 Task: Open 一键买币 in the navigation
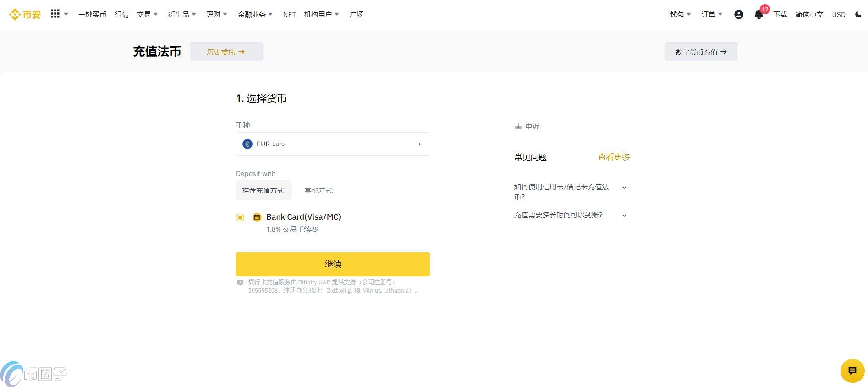tap(92, 15)
